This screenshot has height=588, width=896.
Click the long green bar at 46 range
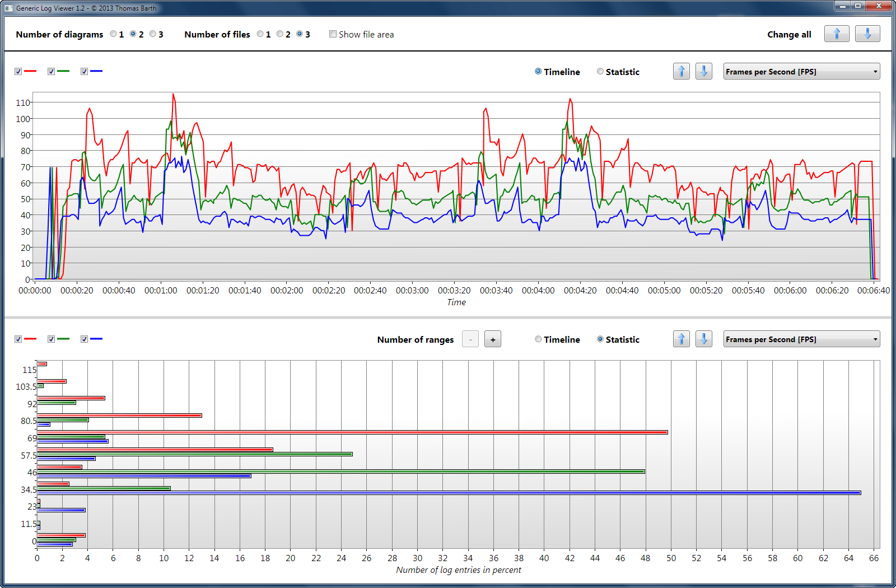click(x=341, y=472)
